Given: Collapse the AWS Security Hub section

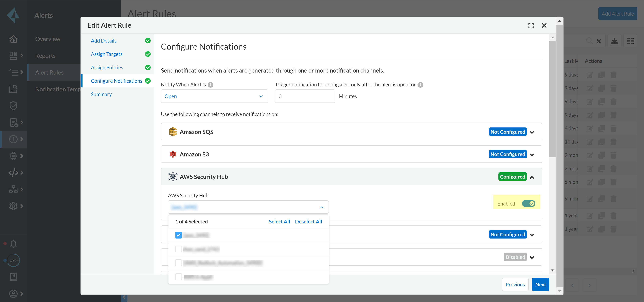Looking at the screenshot, I should pos(532,177).
